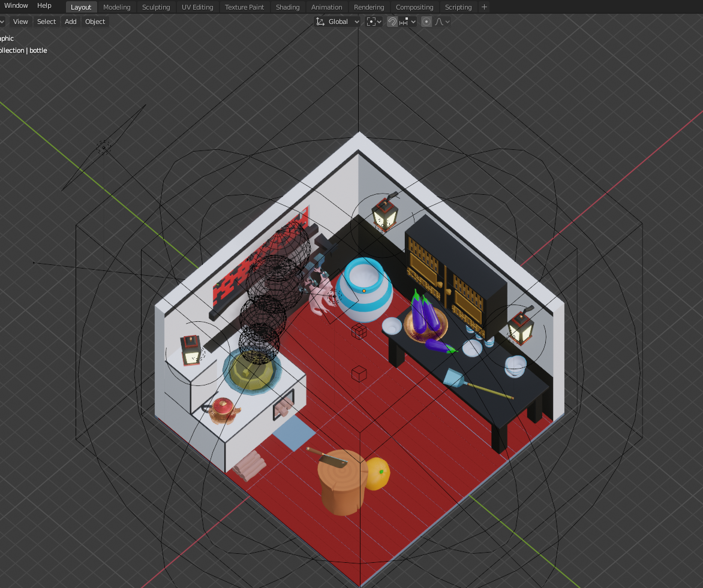Viewport: 703px width, 588px height.
Task: Open the viewport View menu
Action: coord(20,22)
